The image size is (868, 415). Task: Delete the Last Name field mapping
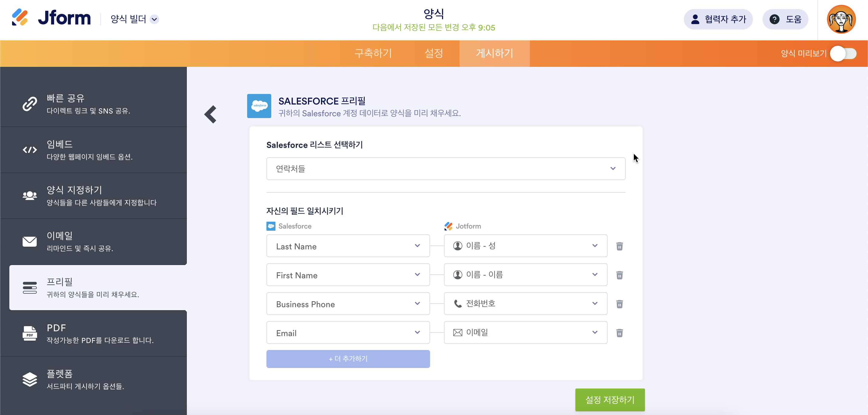(619, 246)
